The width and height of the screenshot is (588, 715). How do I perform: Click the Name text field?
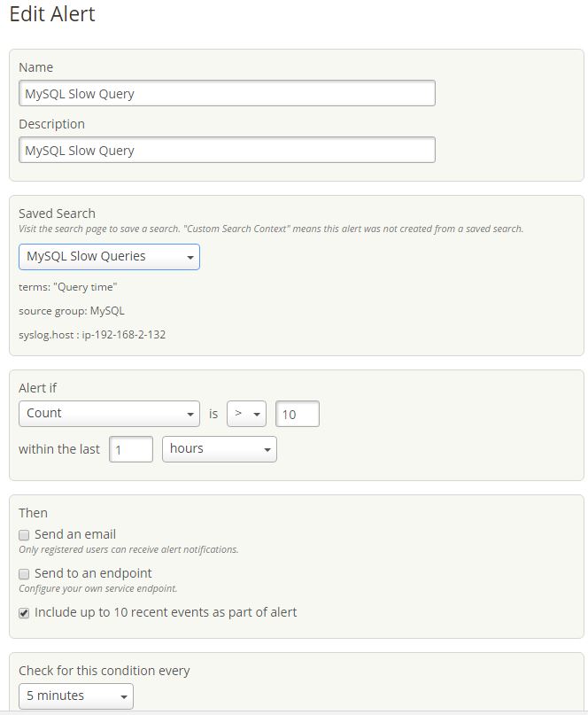pyautogui.click(x=226, y=92)
